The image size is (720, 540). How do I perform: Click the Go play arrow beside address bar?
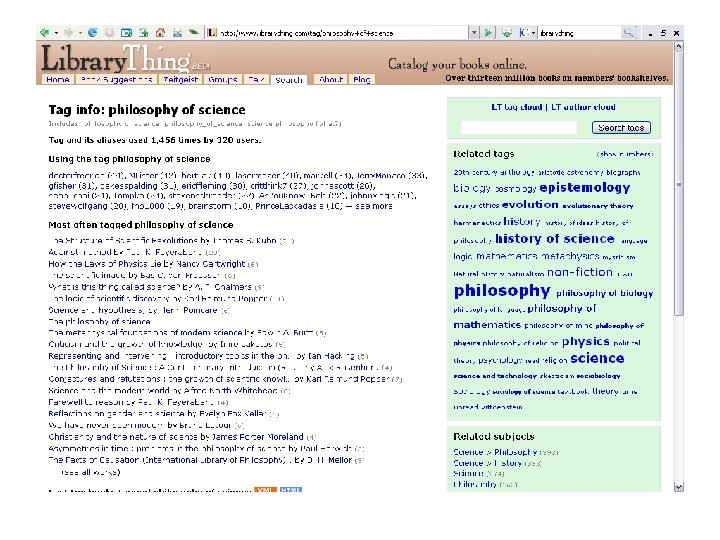[x=489, y=33]
